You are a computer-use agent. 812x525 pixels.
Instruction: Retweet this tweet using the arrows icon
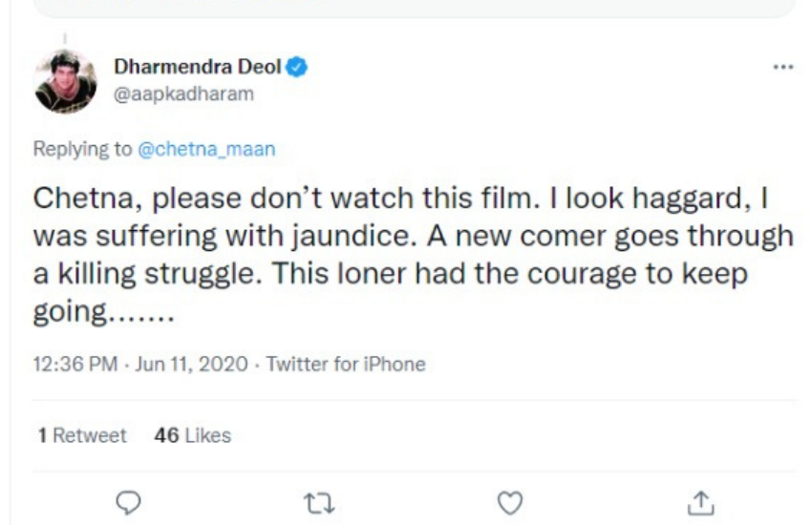(x=319, y=501)
